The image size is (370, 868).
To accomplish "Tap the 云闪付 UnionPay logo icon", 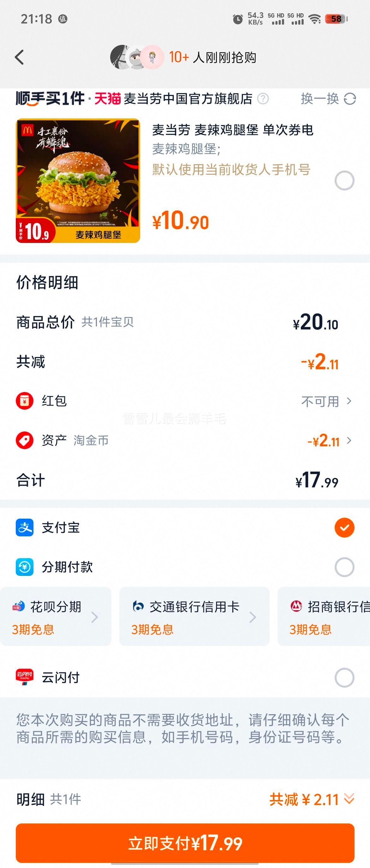I will click(25, 677).
